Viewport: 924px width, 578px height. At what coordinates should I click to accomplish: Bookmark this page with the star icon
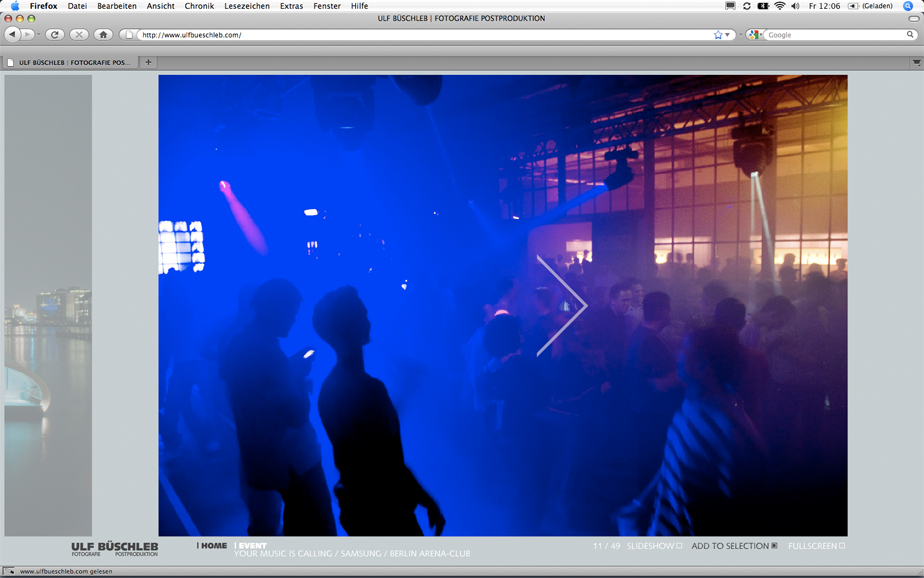pyautogui.click(x=718, y=35)
